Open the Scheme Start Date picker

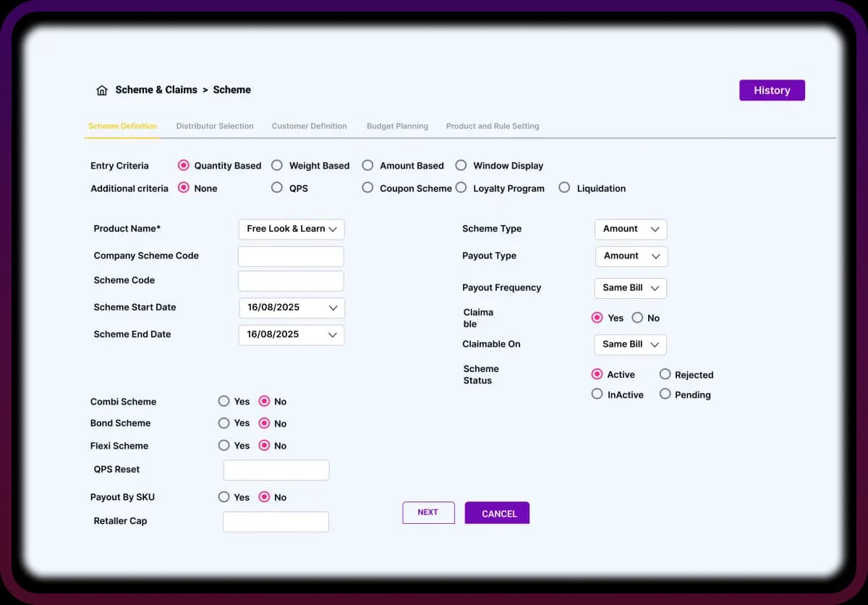pyautogui.click(x=292, y=307)
